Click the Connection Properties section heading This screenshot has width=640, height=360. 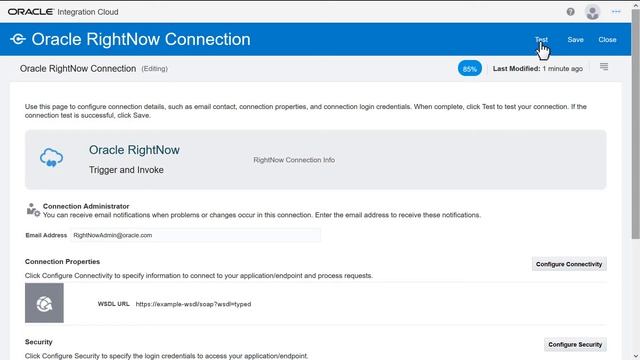(62, 262)
